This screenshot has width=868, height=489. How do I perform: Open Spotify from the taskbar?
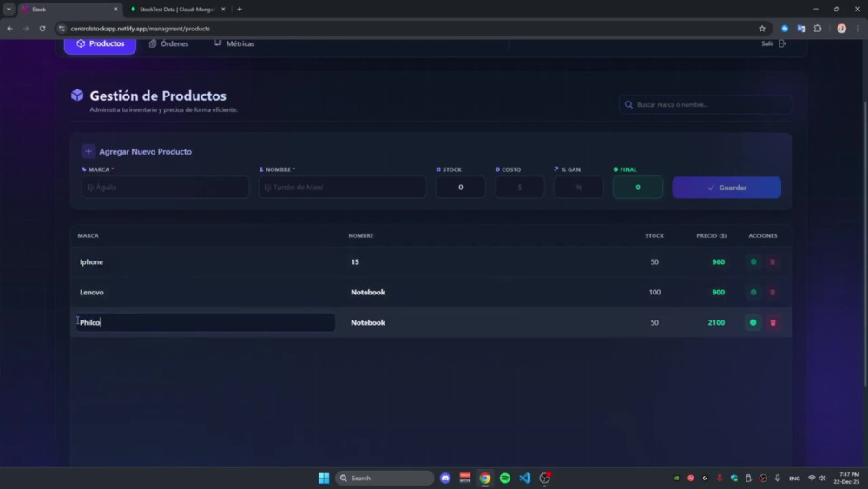505,478
